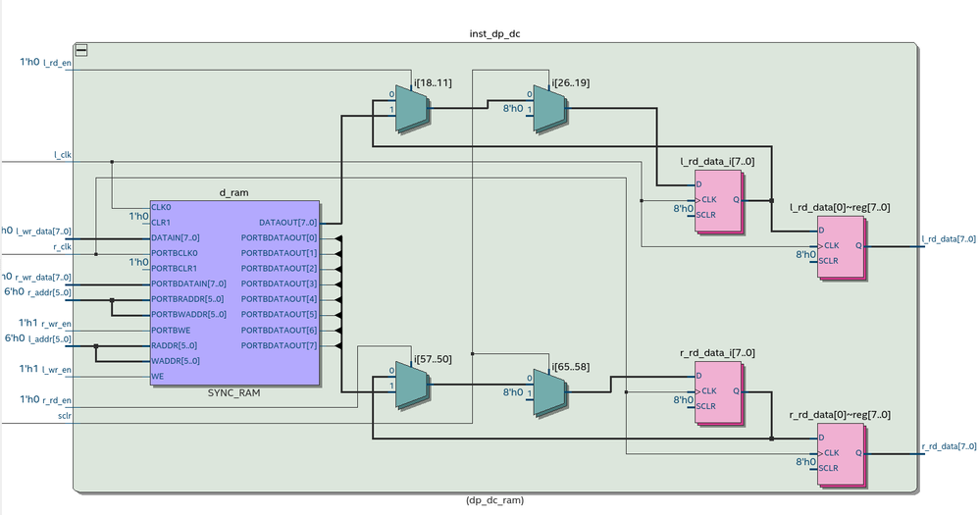Select the l_clk input port label
Viewport: 980px width, 515px height.
click(63, 154)
